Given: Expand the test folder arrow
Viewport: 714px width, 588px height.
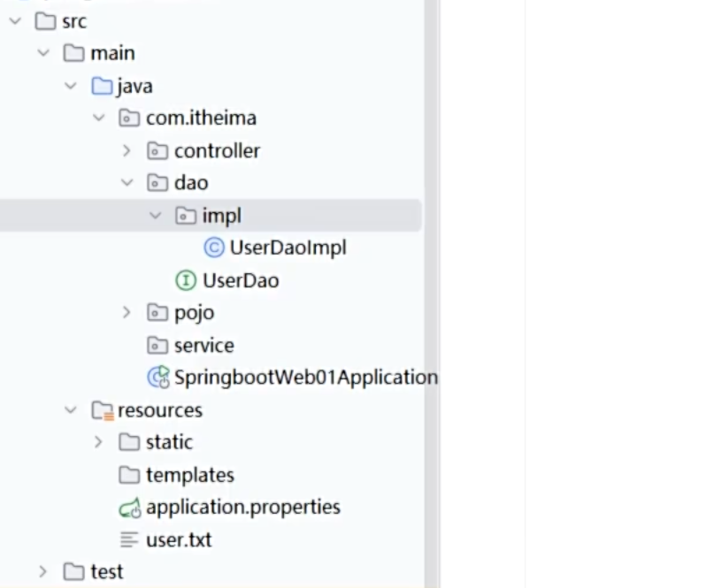Looking at the screenshot, I should [x=42, y=572].
